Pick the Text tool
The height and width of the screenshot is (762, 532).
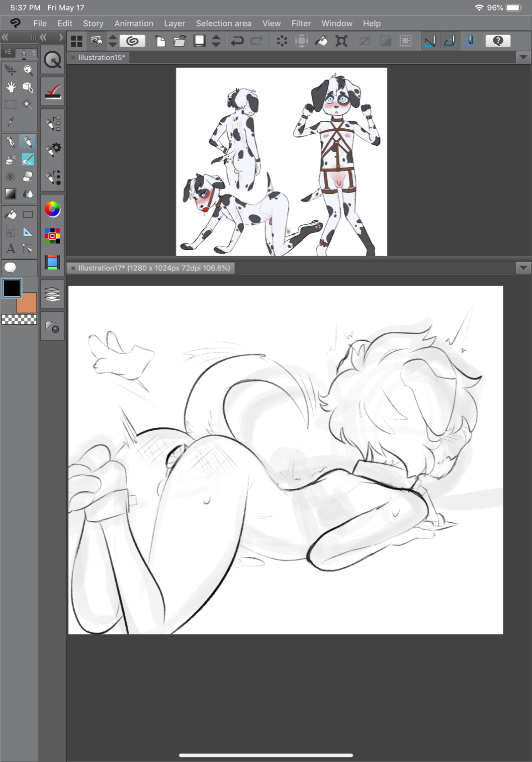pyautogui.click(x=10, y=249)
